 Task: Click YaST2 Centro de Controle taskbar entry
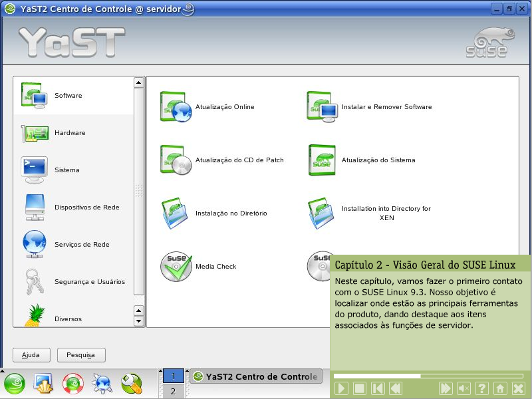point(255,376)
